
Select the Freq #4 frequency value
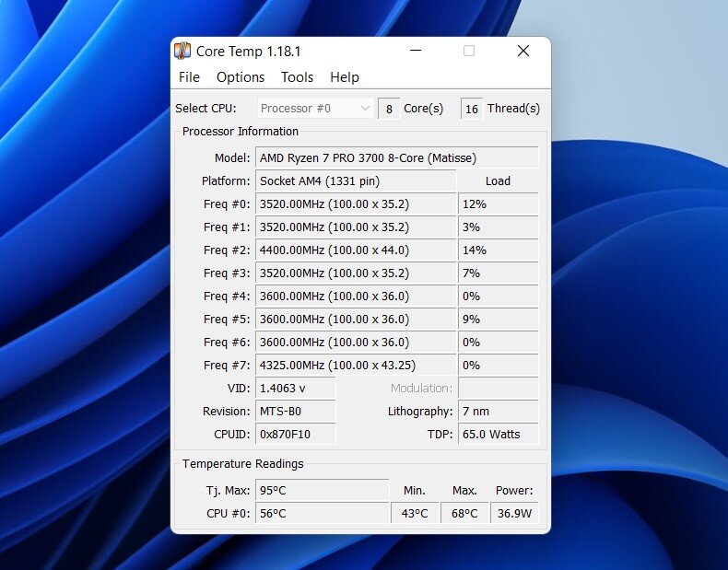pos(356,296)
